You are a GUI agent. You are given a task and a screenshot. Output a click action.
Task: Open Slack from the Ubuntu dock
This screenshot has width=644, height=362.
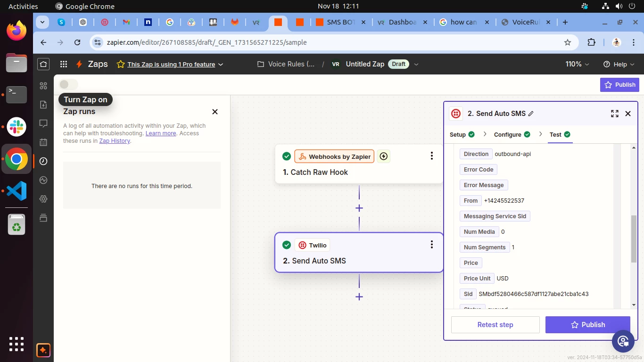click(17, 127)
